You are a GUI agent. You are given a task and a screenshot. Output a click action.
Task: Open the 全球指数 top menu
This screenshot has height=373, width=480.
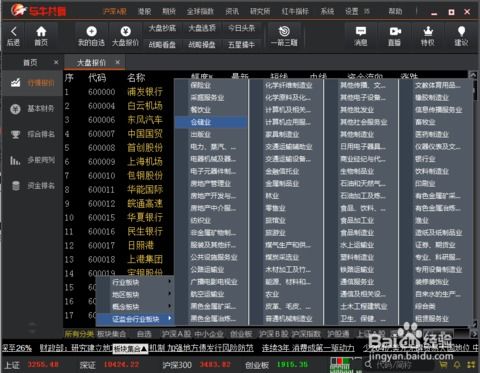pos(200,12)
